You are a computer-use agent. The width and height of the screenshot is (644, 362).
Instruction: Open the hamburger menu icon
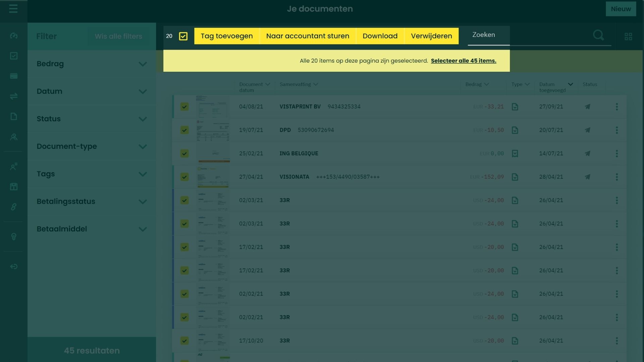click(13, 9)
